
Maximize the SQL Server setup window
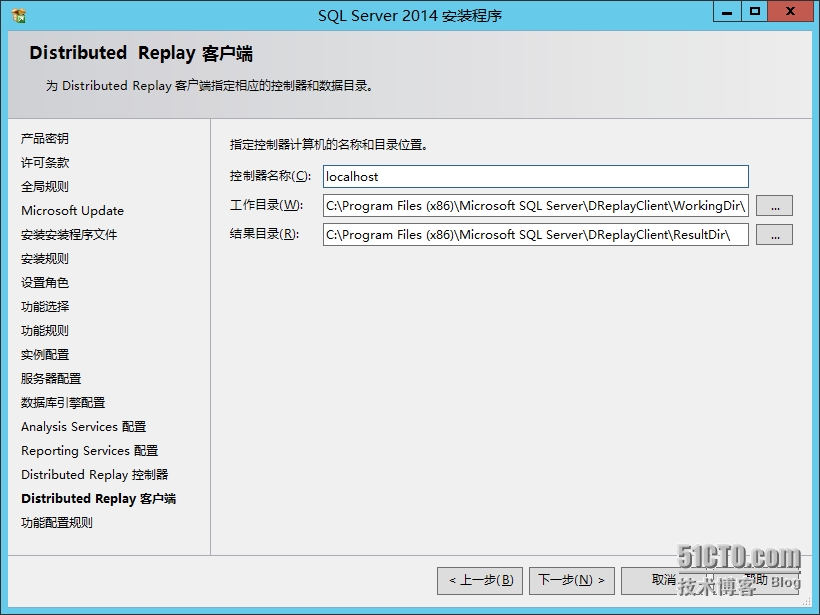[x=755, y=12]
